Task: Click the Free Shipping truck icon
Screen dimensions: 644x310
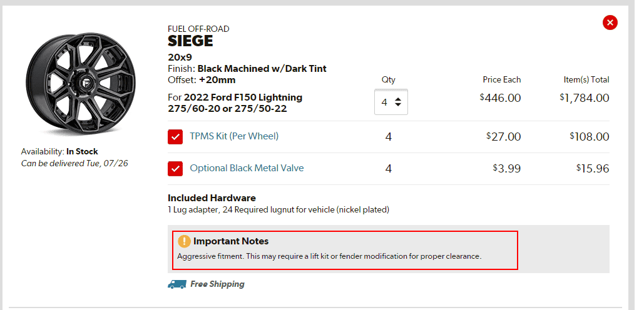Action: coord(177,284)
